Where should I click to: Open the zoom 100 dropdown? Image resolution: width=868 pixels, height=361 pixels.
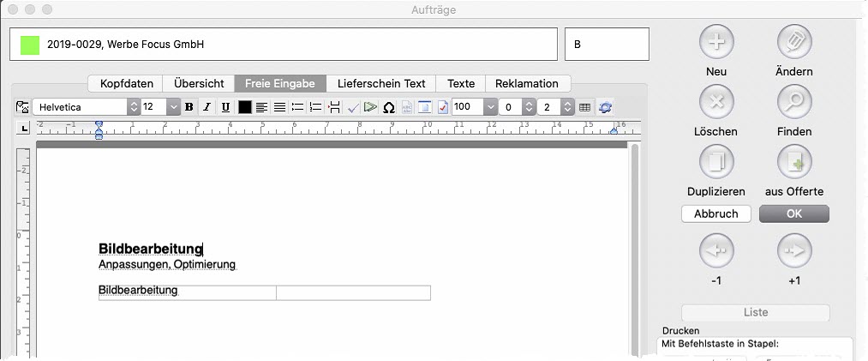490,107
